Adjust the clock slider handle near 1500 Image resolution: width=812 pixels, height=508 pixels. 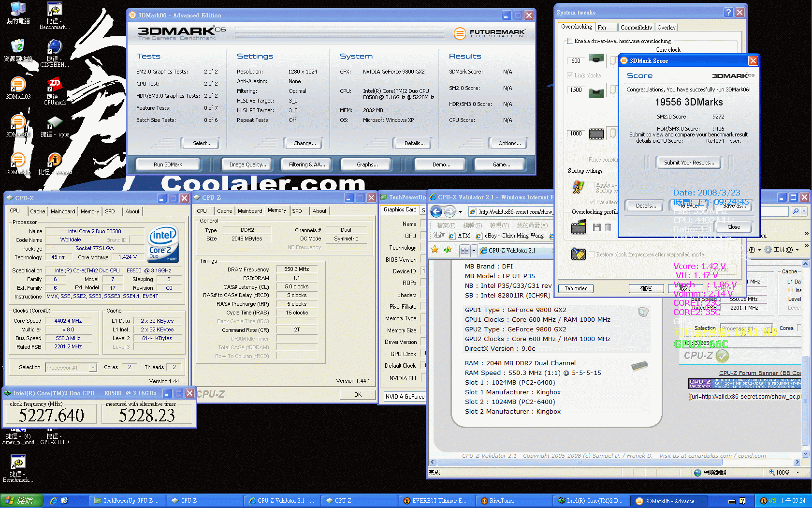point(613,90)
